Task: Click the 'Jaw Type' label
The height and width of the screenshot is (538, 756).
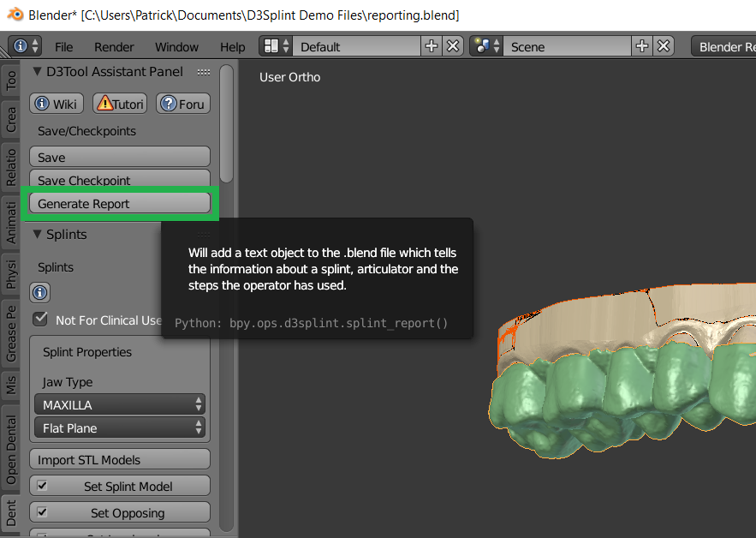Action: tap(68, 382)
